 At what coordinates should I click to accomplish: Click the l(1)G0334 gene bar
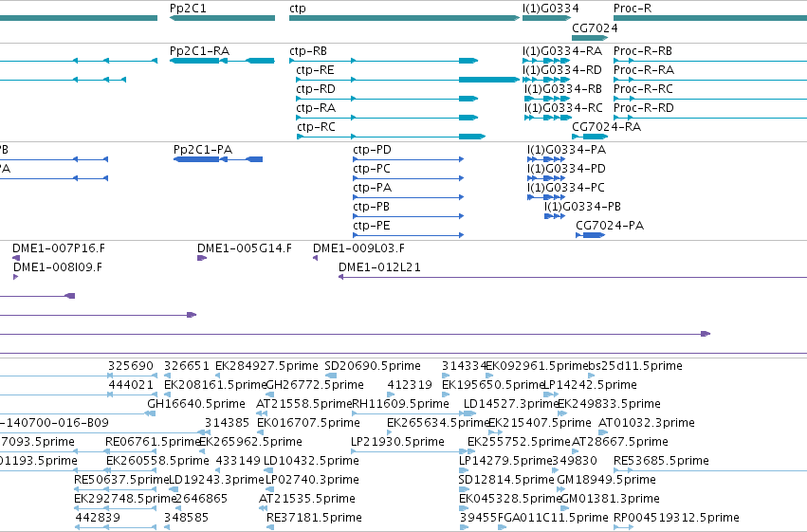coord(546,18)
